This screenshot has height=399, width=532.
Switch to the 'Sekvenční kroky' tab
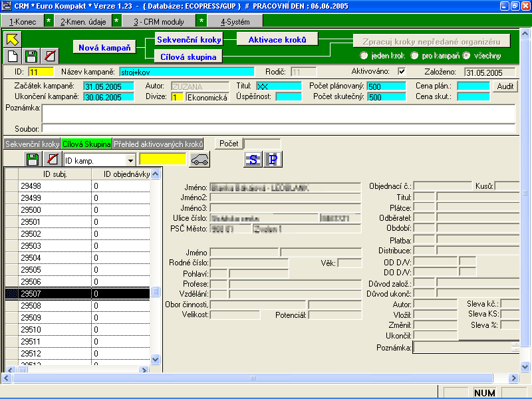click(31, 144)
